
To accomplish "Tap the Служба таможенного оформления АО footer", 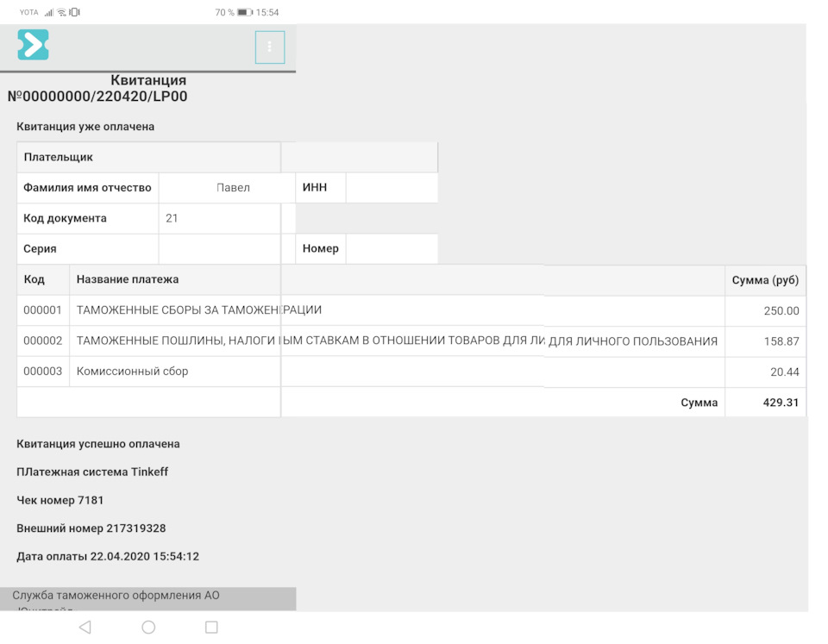I will (x=116, y=596).
